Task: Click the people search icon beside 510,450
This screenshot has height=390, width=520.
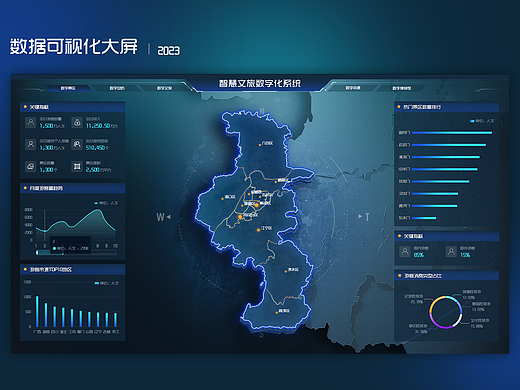Action: coord(77,144)
